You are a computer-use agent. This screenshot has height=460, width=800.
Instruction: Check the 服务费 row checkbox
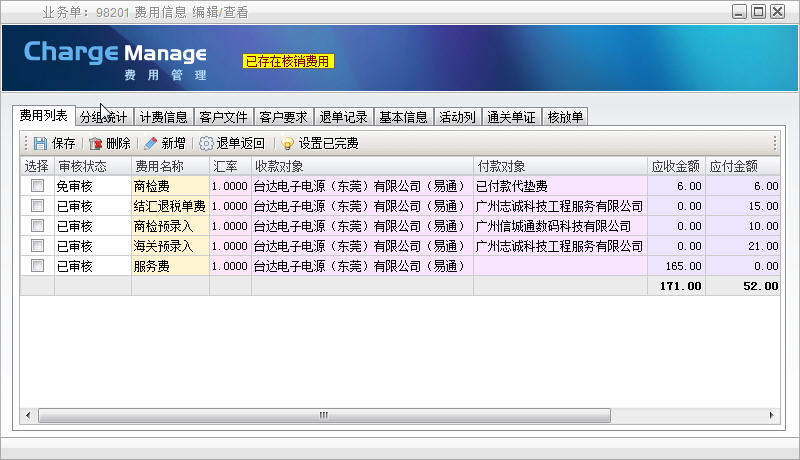pos(37,266)
